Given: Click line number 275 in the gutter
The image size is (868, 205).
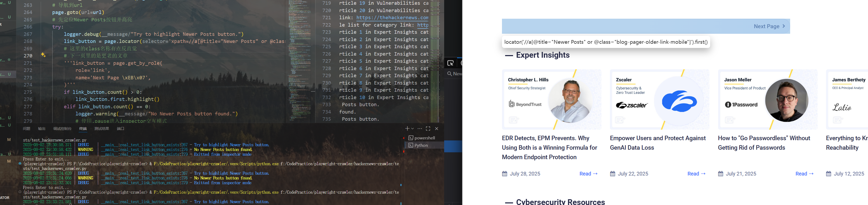Looking at the screenshot, I should (28, 92).
